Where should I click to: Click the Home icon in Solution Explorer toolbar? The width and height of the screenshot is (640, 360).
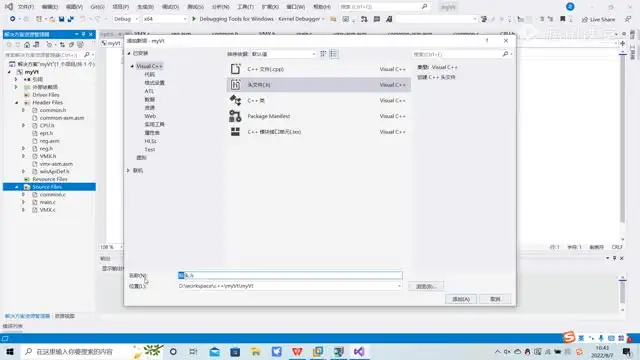pos(27,44)
